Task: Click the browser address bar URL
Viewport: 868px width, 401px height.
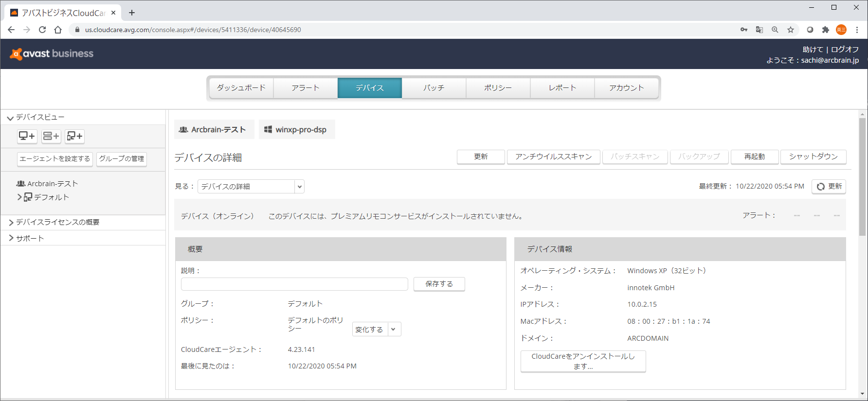Action: (193, 30)
